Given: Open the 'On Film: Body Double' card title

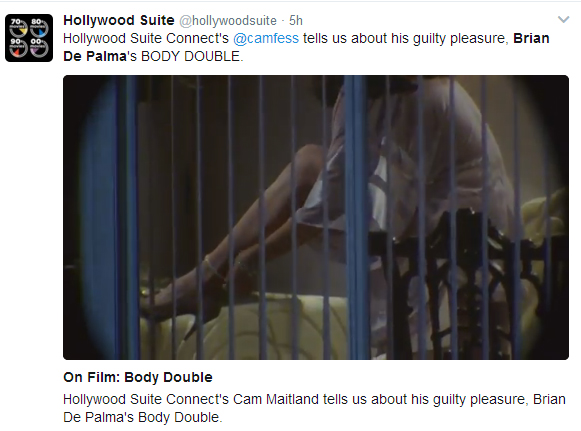Looking at the screenshot, I should coord(138,377).
